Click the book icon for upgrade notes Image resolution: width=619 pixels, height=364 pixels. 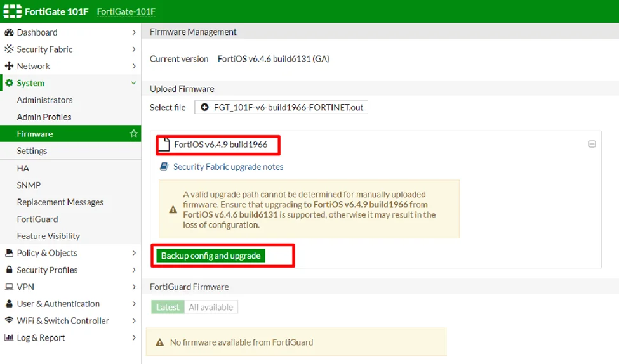tap(164, 166)
